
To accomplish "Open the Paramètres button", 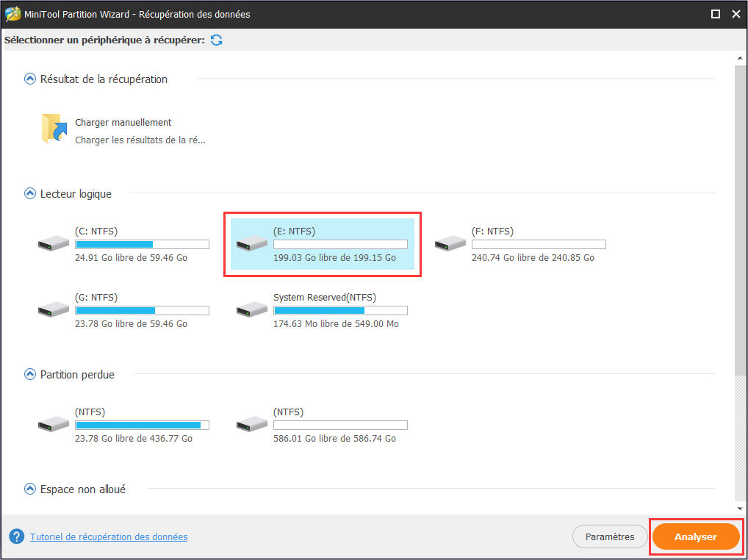I will tap(610, 536).
